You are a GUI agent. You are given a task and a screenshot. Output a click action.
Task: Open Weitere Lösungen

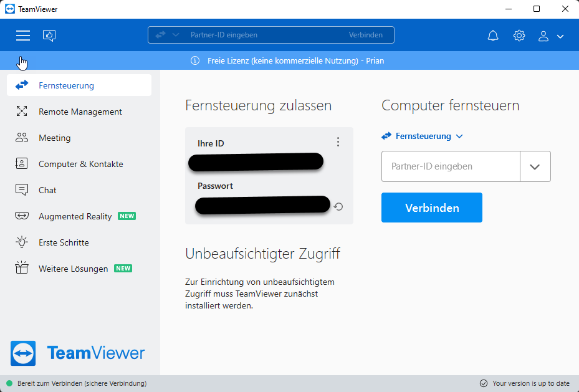[79, 269]
